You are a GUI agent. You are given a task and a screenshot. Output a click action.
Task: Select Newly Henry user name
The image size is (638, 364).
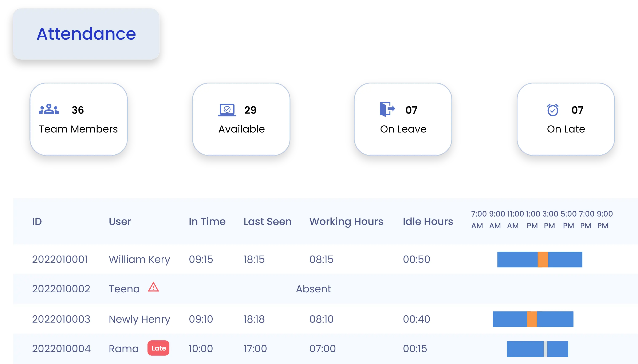(x=139, y=319)
